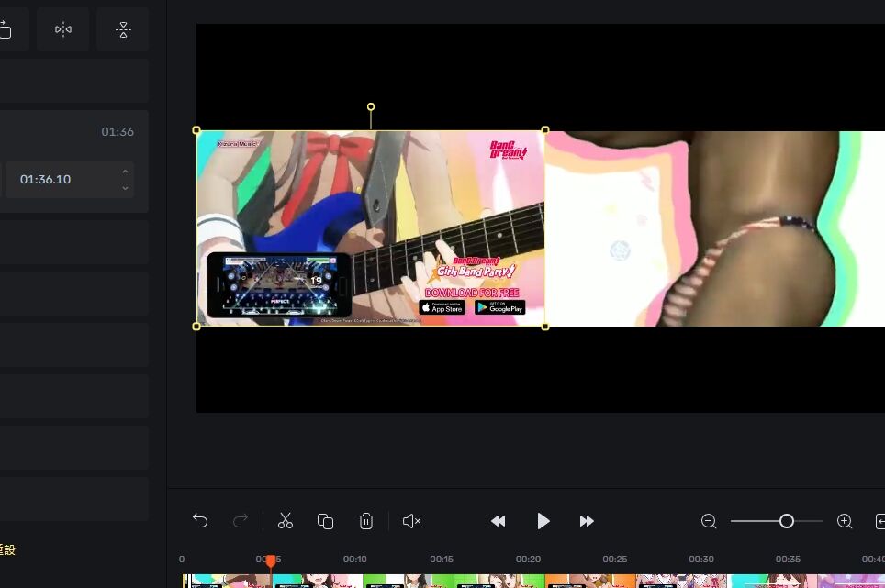Zoom out the timeline
The height and width of the screenshot is (588, 885).
point(709,521)
